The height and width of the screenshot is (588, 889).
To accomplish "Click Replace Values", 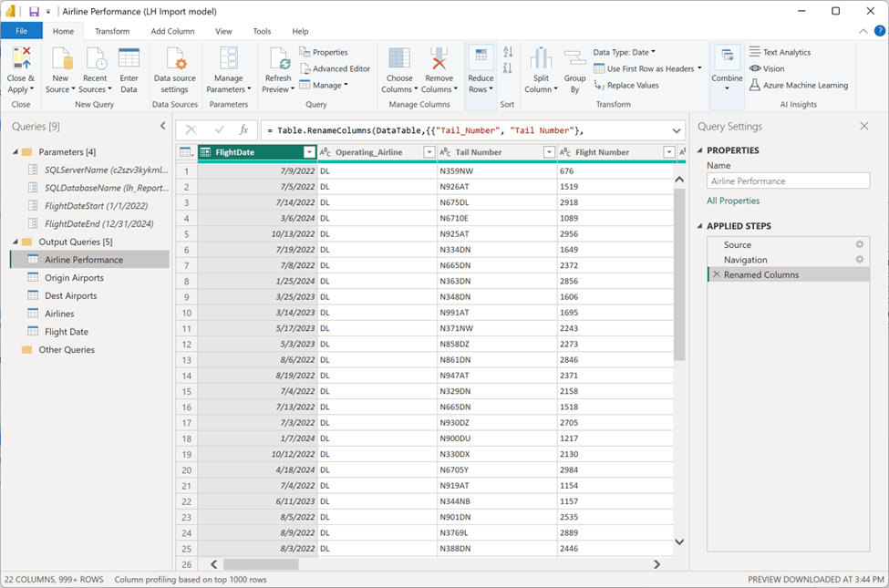I will (626, 85).
